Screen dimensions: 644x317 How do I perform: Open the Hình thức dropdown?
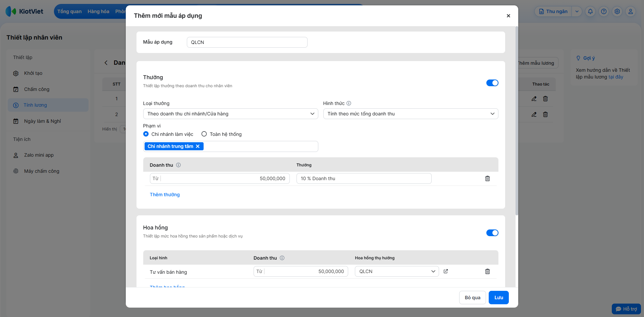point(411,114)
